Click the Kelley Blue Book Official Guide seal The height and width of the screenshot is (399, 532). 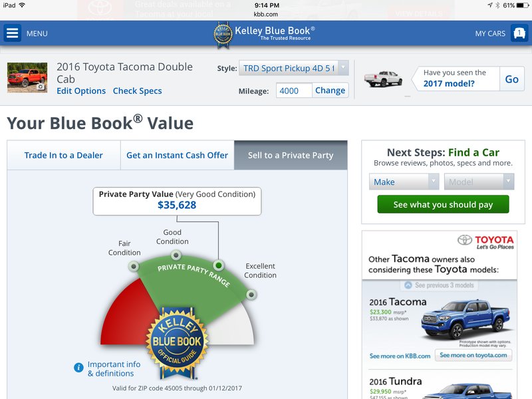click(177, 342)
